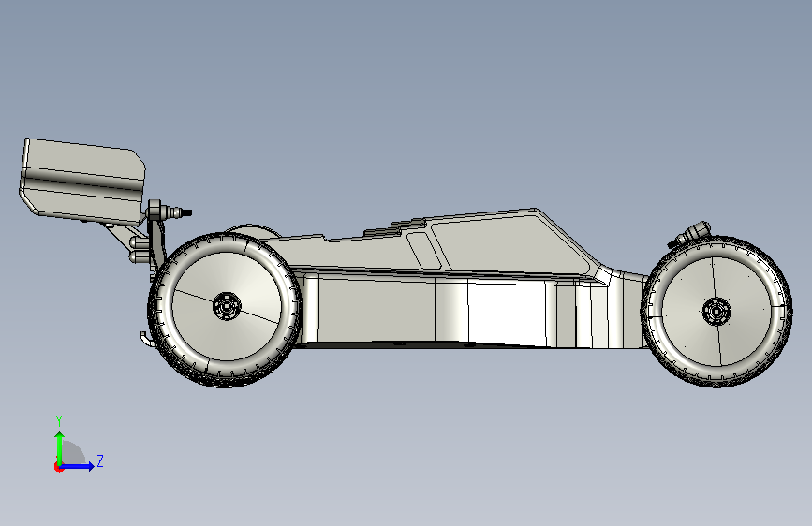Select the front wheel's center hub

(x=716, y=311)
